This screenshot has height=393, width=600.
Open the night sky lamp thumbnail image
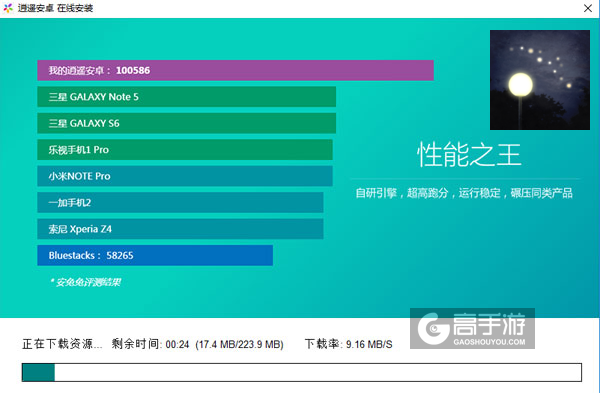click(x=540, y=80)
